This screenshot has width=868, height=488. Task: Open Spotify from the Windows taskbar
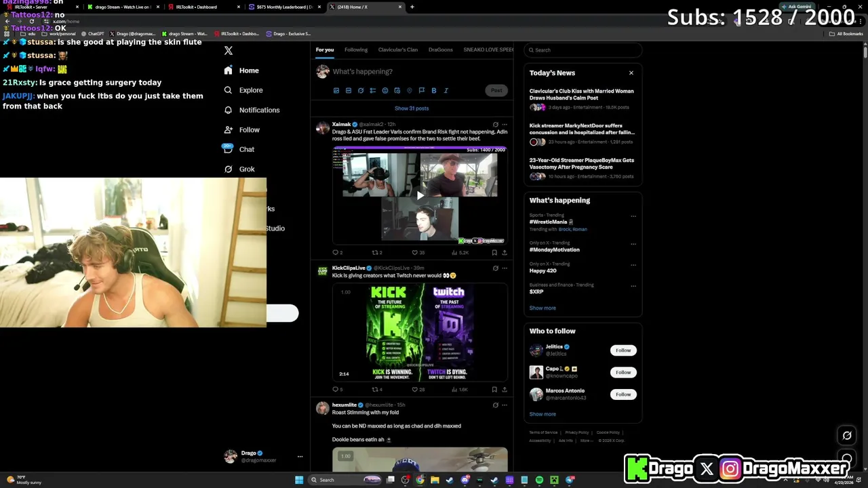click(x=539, y=480)
